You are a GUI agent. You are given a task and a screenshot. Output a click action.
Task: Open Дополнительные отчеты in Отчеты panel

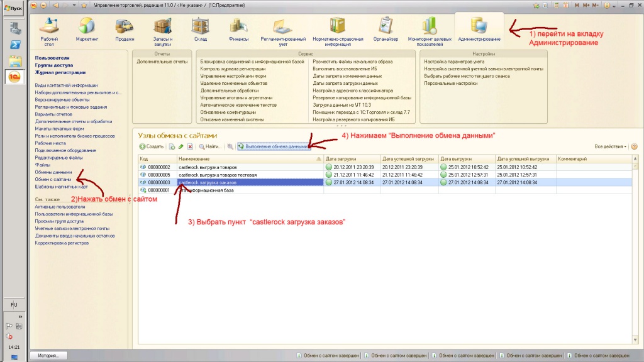coord(162,62)
